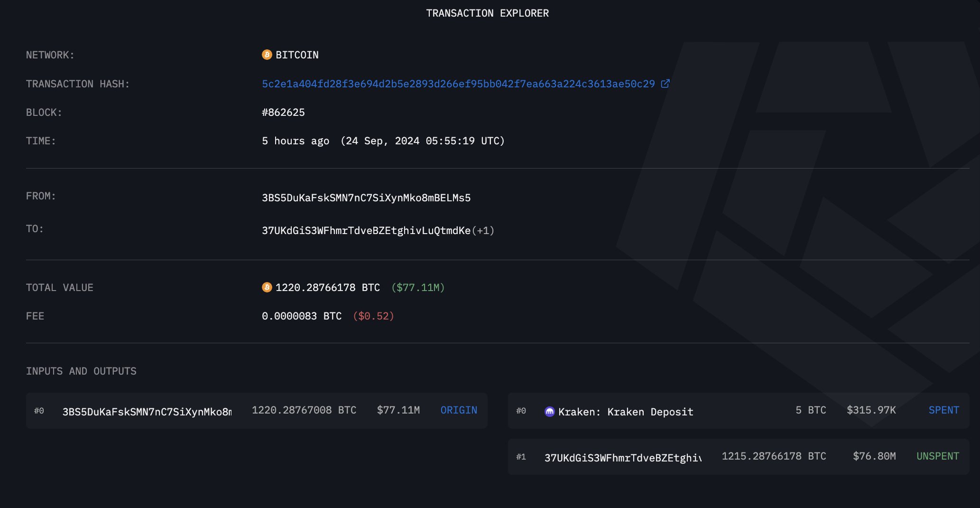
Task: Expand the (+1) additional recipients indicator
Action: [483, 230]
